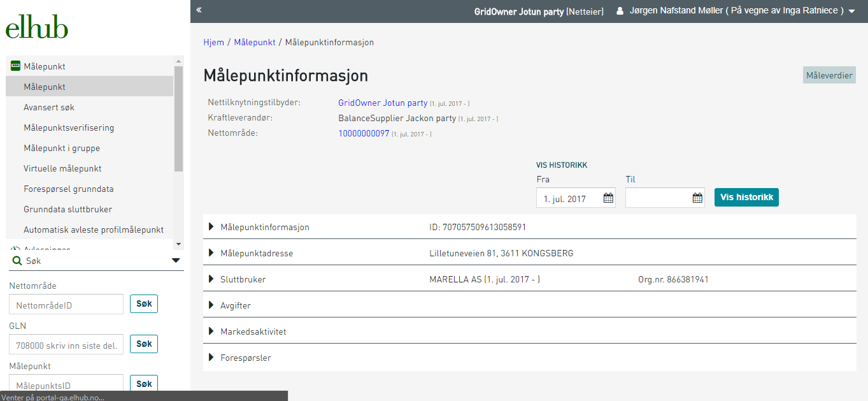Open Nettområde 10000000097 link

coord(364,133)
